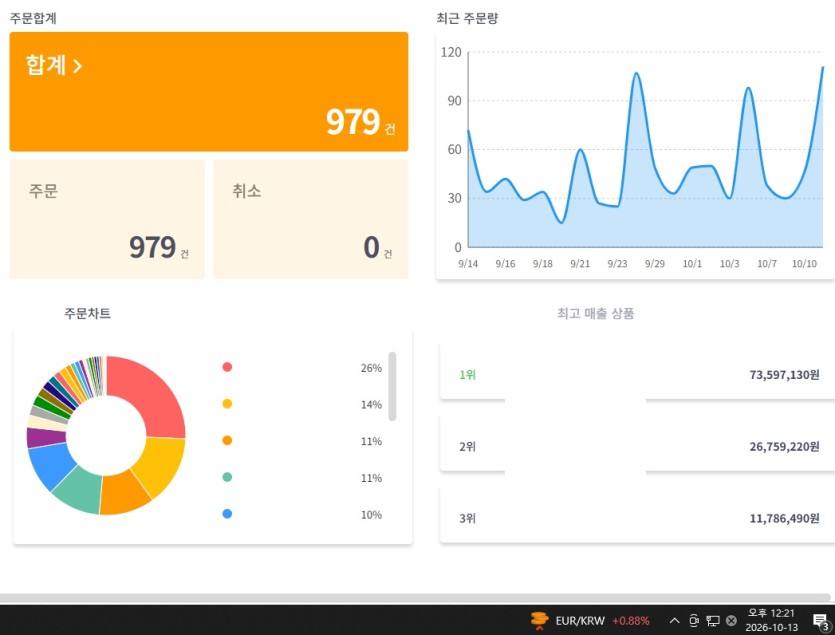835x635 pixels.
Task: Select the teal 11% legend dot
Action: tap(227, 477)
